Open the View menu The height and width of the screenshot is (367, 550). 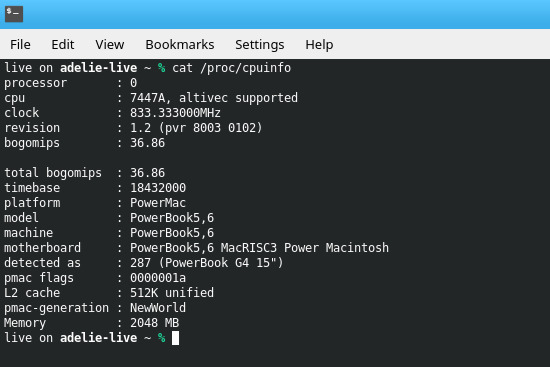pyautogui.click(x=110, y=45)
